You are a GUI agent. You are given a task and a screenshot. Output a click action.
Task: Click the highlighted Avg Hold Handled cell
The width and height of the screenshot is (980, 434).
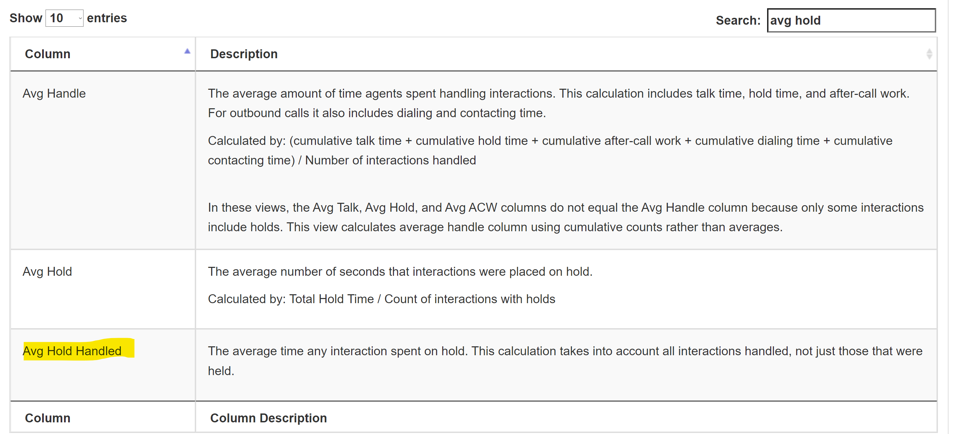point(72,351)
